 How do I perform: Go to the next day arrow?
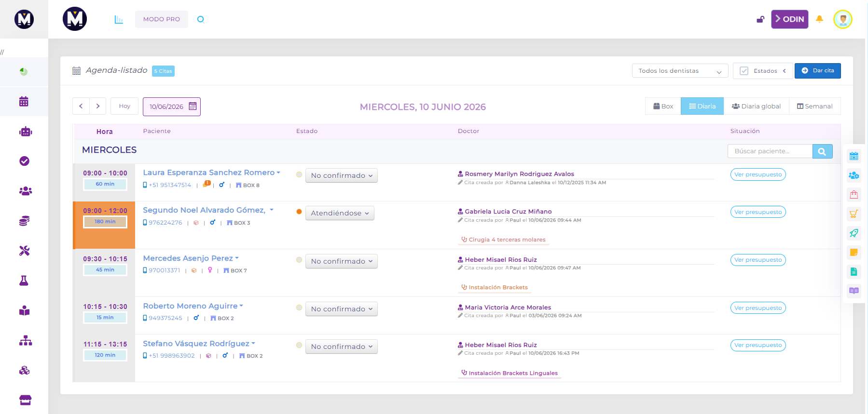click(x=98, y=106)
